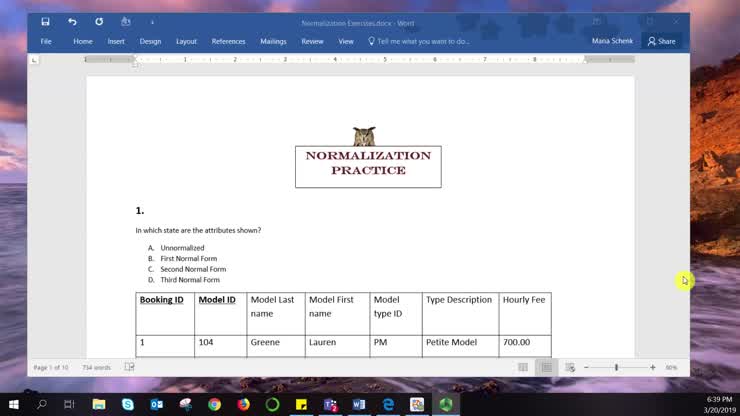Click the question number 1 heading
The height and width of the screenshot is (416, 740).
(x=140, y=211)
